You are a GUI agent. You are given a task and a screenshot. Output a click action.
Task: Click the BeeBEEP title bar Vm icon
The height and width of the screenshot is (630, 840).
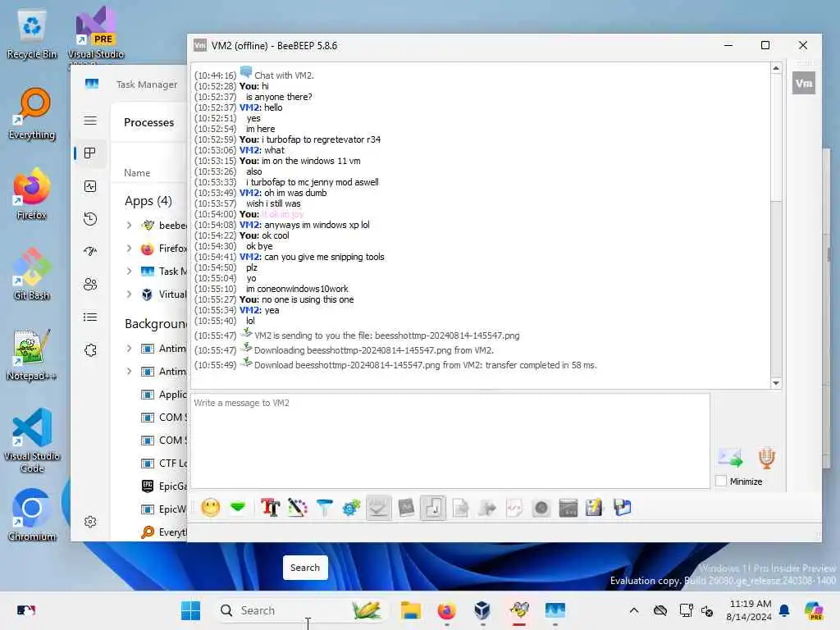point(200,46)
